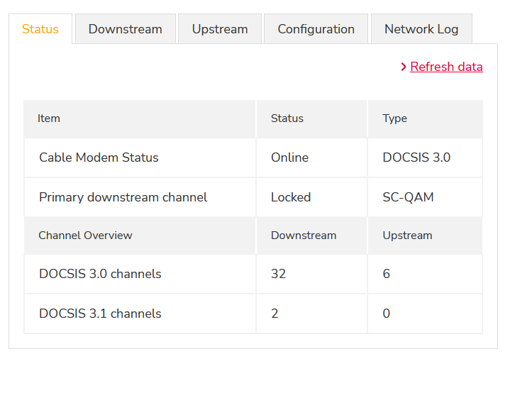
Task: Click the red chevron beside Refresh data
Action: [x=404, y=67]
